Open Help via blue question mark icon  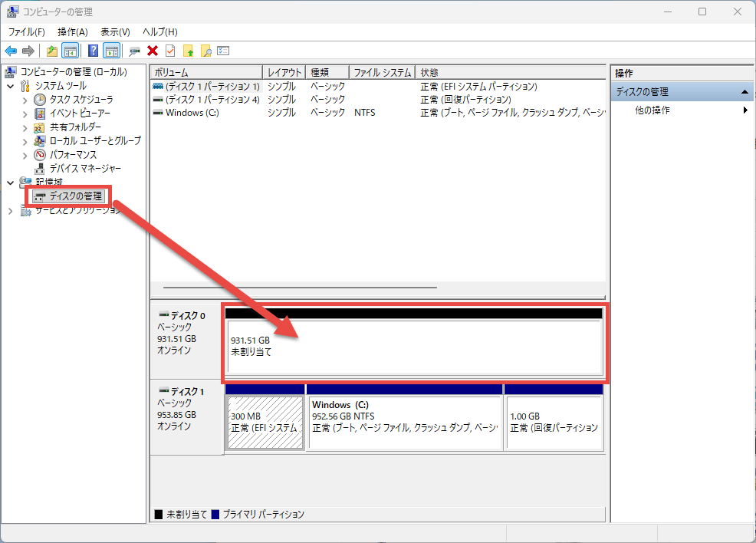[x=93, y=51]
